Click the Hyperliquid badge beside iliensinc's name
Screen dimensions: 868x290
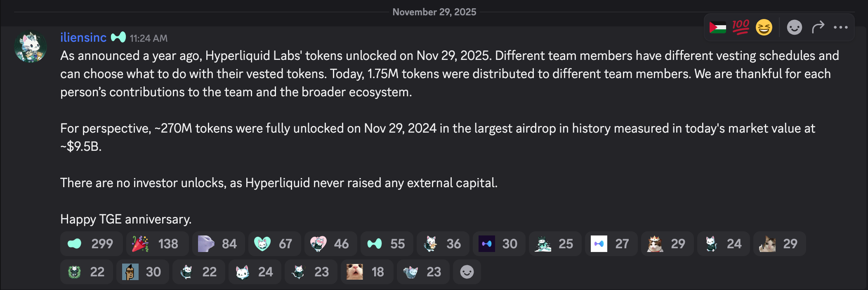tap(119, 37)
